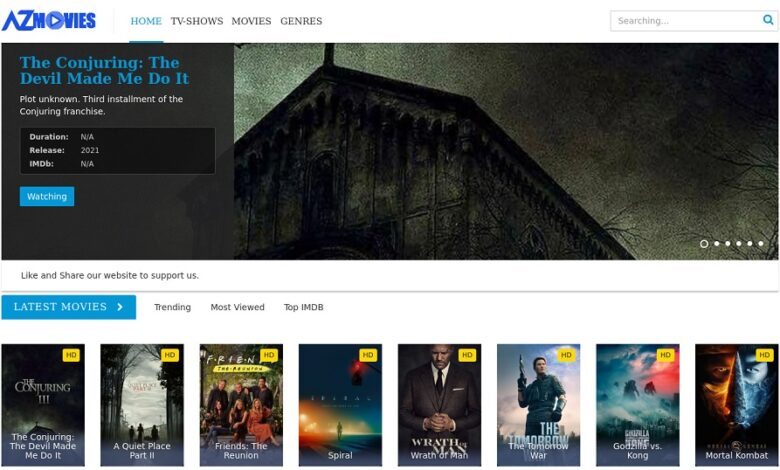Click the HD badge on Godzilla vs. Kong
The width and height of the screenshot is (780, 470).
(665, 355)
